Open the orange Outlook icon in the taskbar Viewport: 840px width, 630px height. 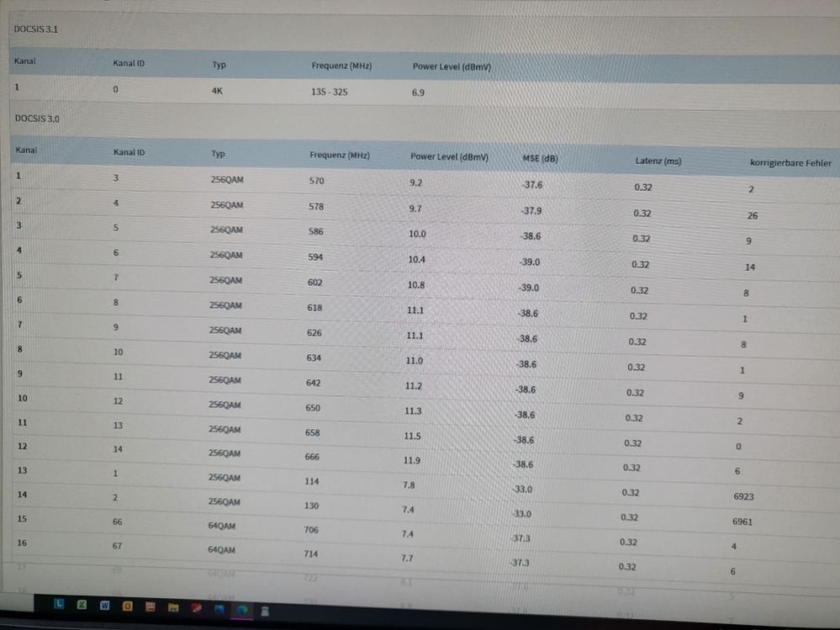pos(128,606)
